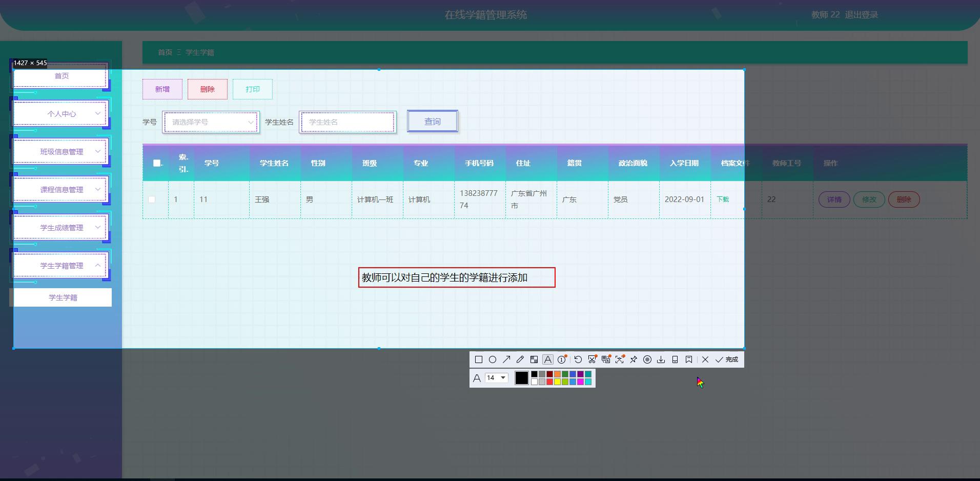
Task: Pick the white color swatch
Action: click(x=534, y=382)
